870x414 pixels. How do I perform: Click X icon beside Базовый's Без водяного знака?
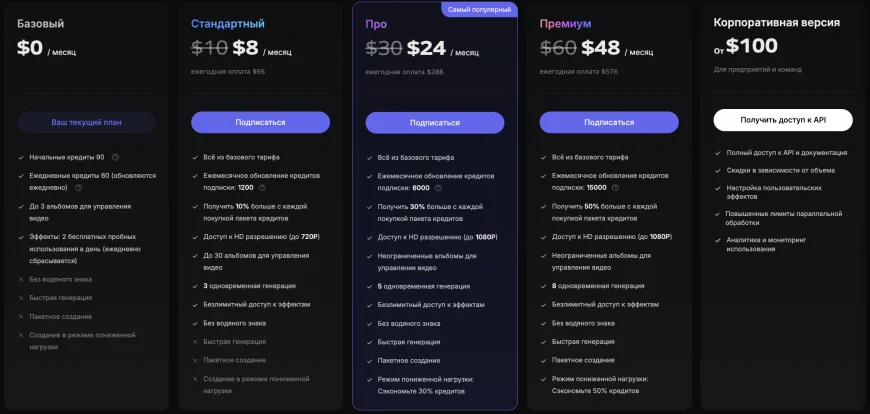tap(21, 279)
